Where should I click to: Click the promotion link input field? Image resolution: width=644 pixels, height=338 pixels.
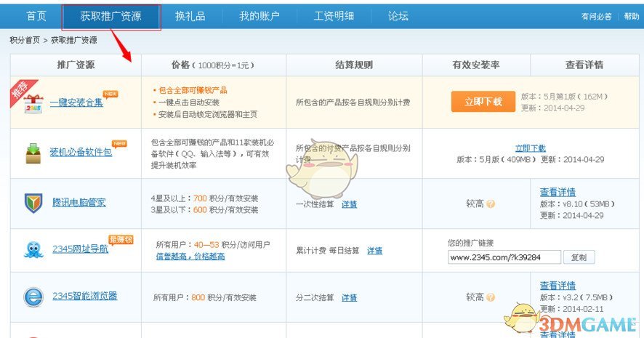[x=504, y=257]
